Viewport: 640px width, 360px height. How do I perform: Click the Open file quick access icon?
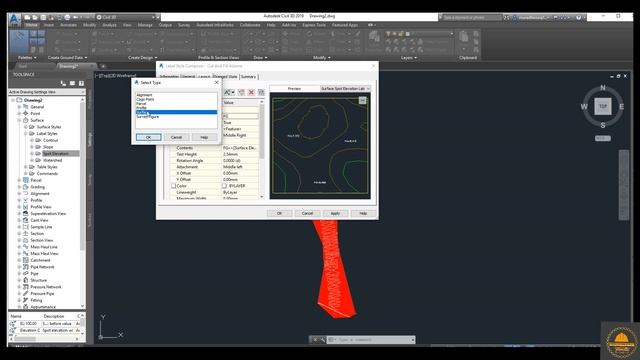[x=35, y=17]
